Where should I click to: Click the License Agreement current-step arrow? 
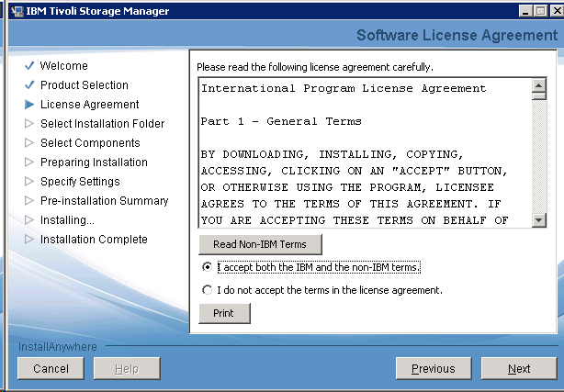click(x=29, y=105)
